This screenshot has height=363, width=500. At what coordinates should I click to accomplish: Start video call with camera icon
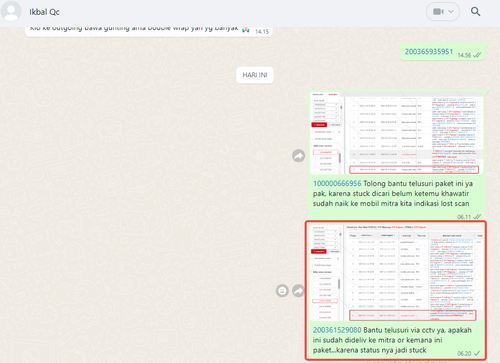coord(438,12)
